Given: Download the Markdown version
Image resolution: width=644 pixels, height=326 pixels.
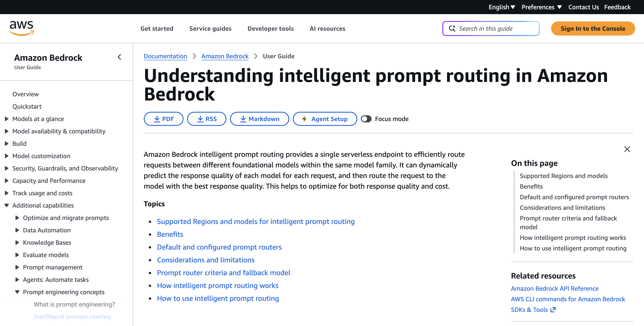Looking at the screenshot, I should point(259,119).
